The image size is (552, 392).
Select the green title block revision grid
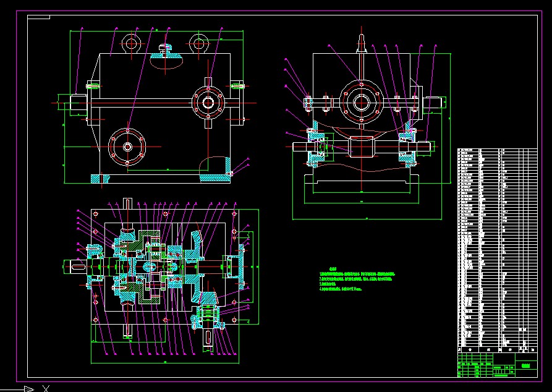click(x=475, y=365)
